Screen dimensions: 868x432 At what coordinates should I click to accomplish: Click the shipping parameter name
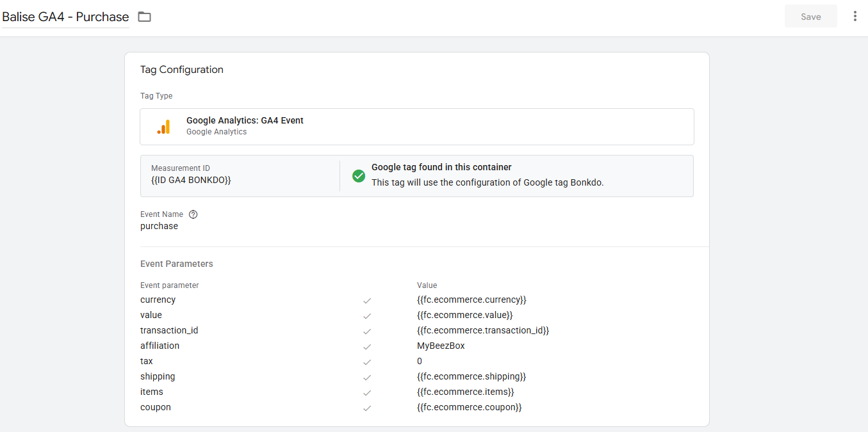click(x=158, y=376)
